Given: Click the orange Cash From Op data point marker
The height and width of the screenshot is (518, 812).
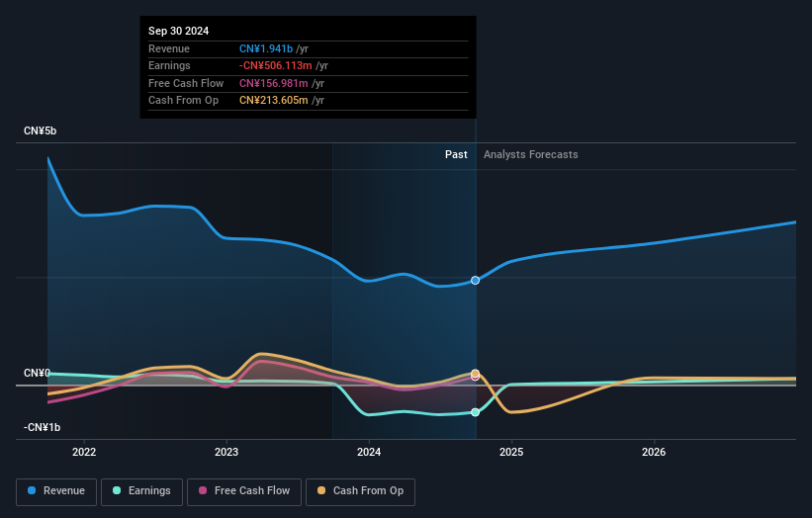Looking at the screenshot, I should click(x=475, y=373).
